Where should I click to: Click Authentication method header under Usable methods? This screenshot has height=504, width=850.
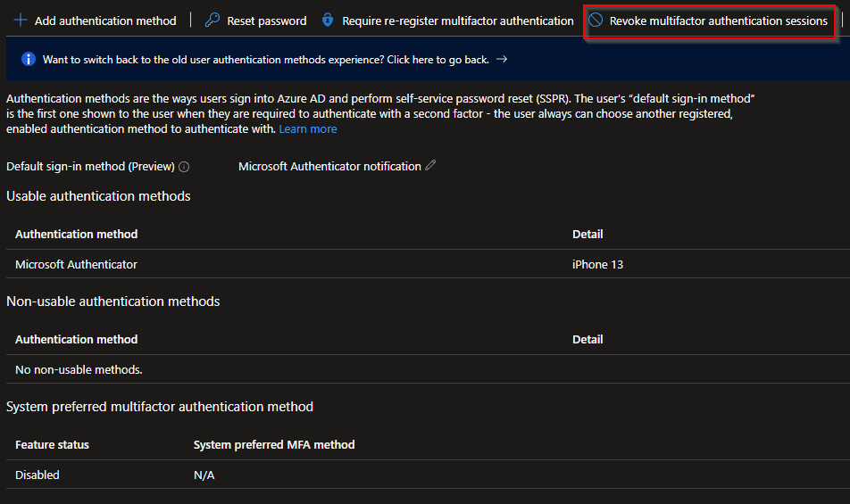coord(77,234)
